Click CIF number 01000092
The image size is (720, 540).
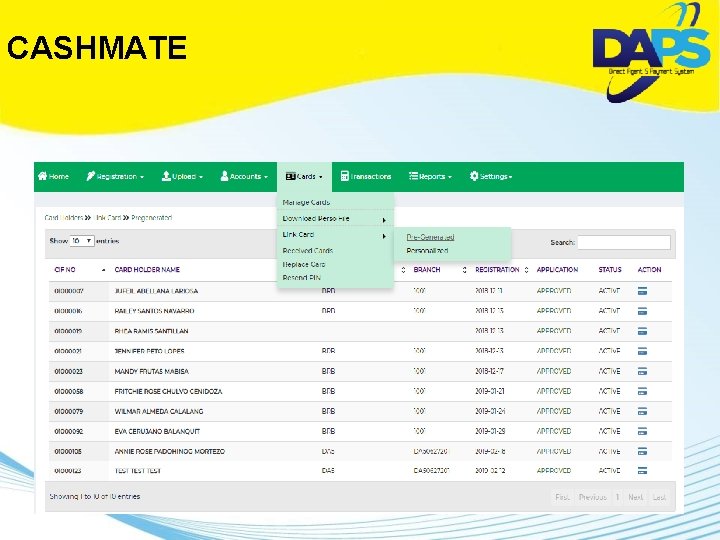click(x=68, y=432)
